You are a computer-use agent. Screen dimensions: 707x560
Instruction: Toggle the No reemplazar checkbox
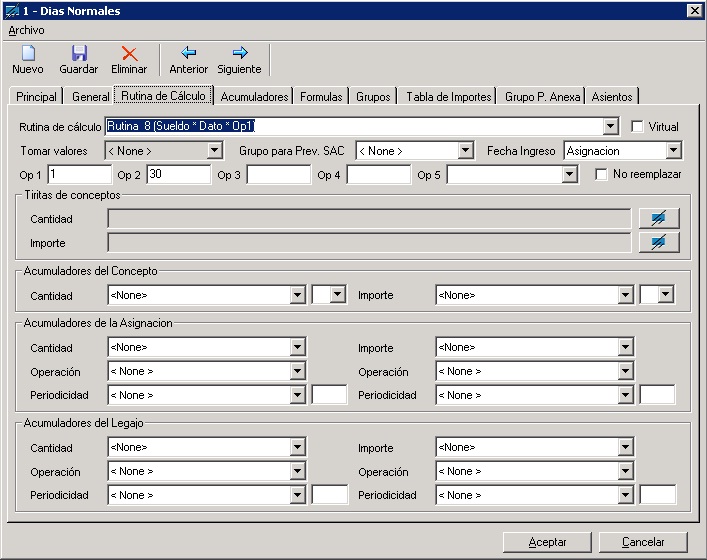(x=601, y=174)
